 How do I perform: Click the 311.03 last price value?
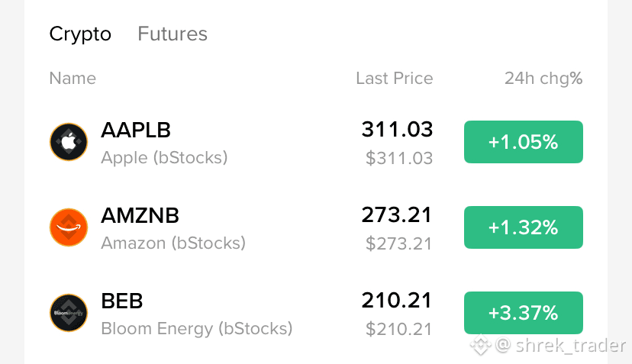coord(397,130)
